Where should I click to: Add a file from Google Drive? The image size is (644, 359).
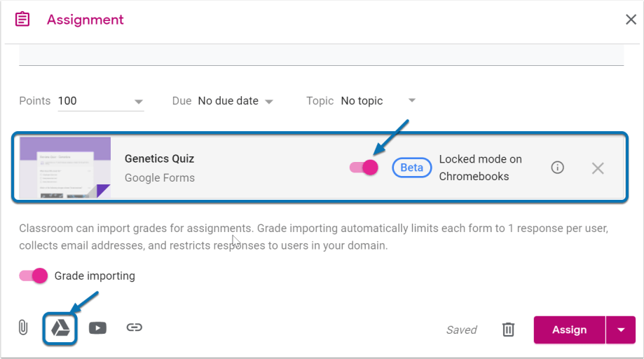[60, 327]
